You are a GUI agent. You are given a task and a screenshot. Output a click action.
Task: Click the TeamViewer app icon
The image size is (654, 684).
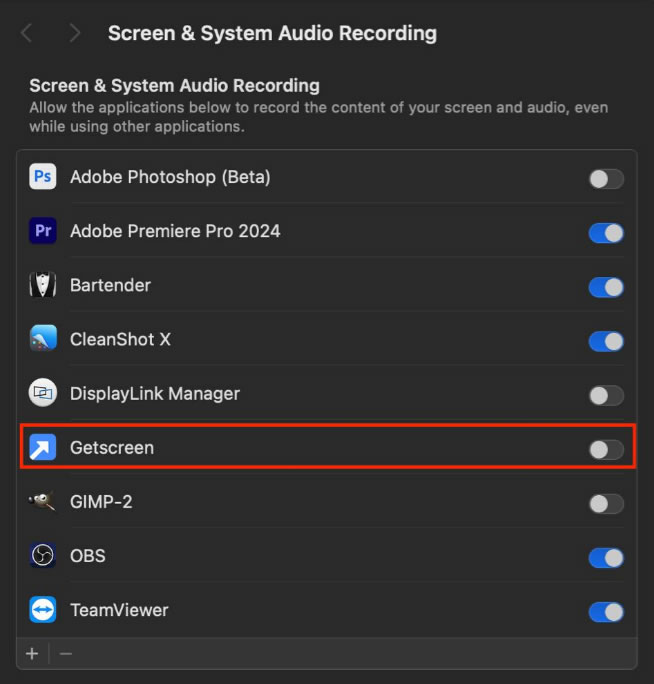point(43,610)
